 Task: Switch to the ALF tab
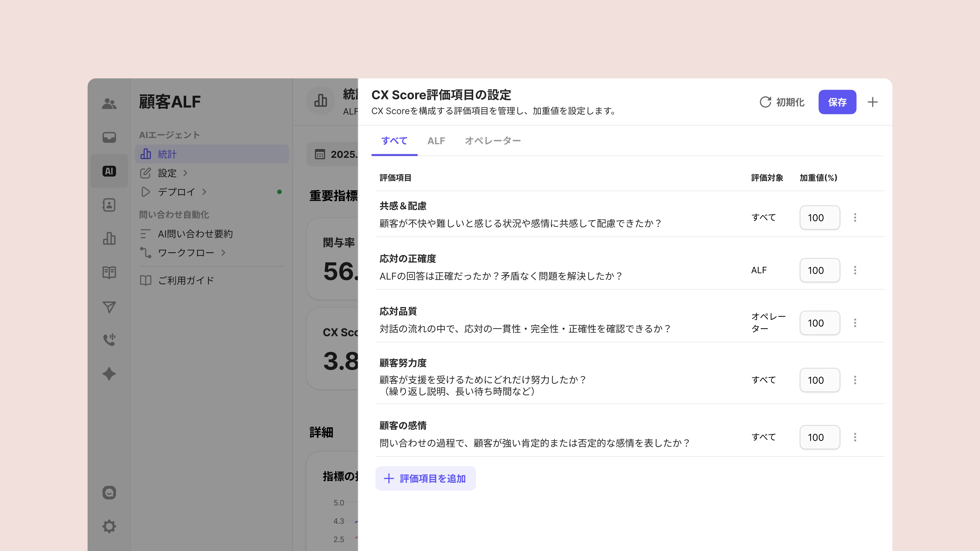tap(436, 141)
